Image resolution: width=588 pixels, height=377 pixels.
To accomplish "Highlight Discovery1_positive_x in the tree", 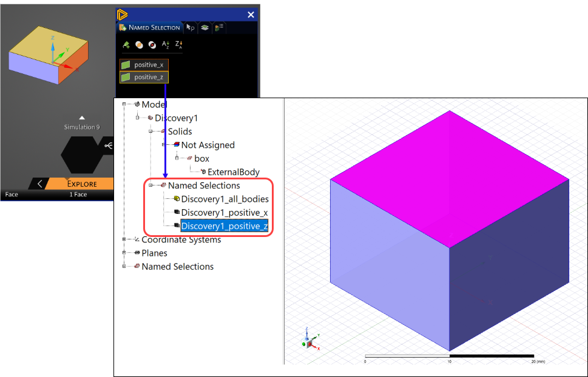I will 225,212.
